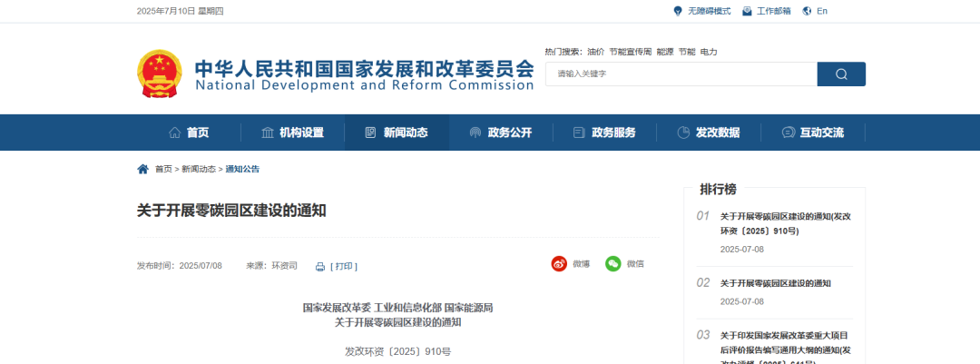Click the source text 环资司

pyautogui.click(x=284, y=265)
